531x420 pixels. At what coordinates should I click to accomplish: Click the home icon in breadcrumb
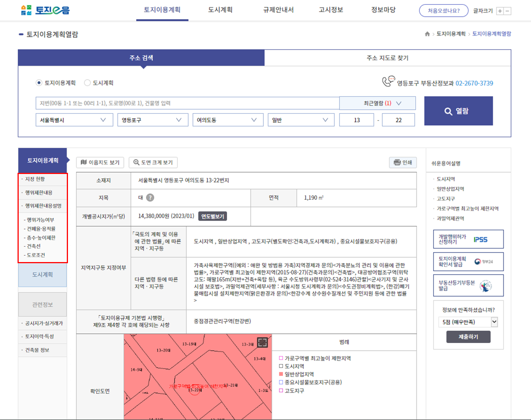[427, 34]
